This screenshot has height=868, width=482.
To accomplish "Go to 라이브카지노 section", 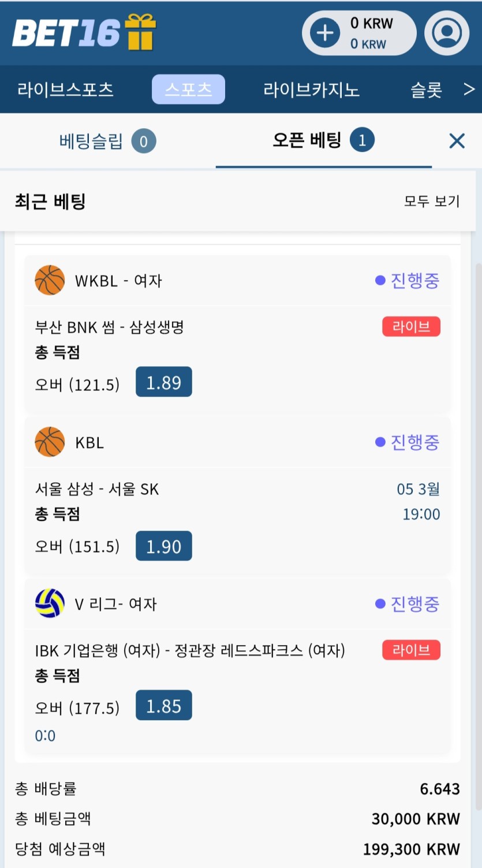I will tap(311, 90).
